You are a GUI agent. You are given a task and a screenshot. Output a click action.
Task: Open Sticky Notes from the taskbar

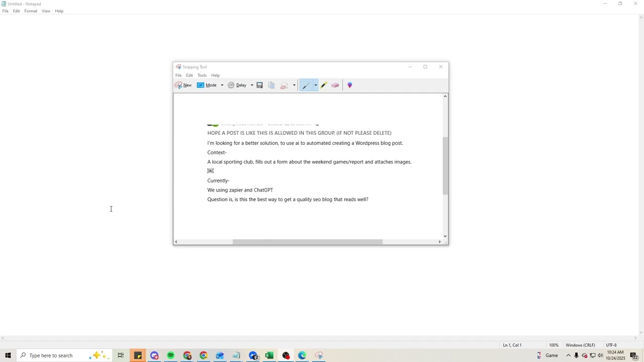click(138, 355)
